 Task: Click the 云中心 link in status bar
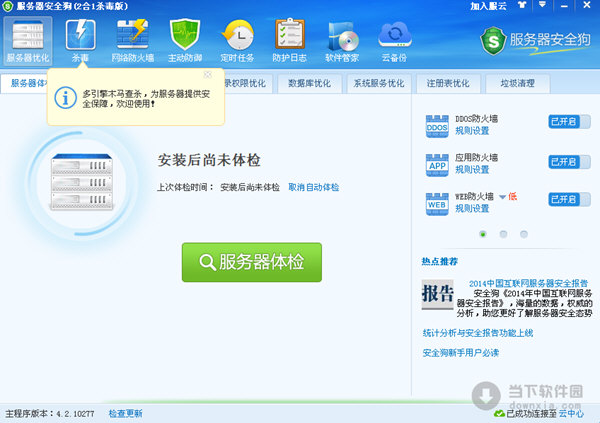pos(572,414)
